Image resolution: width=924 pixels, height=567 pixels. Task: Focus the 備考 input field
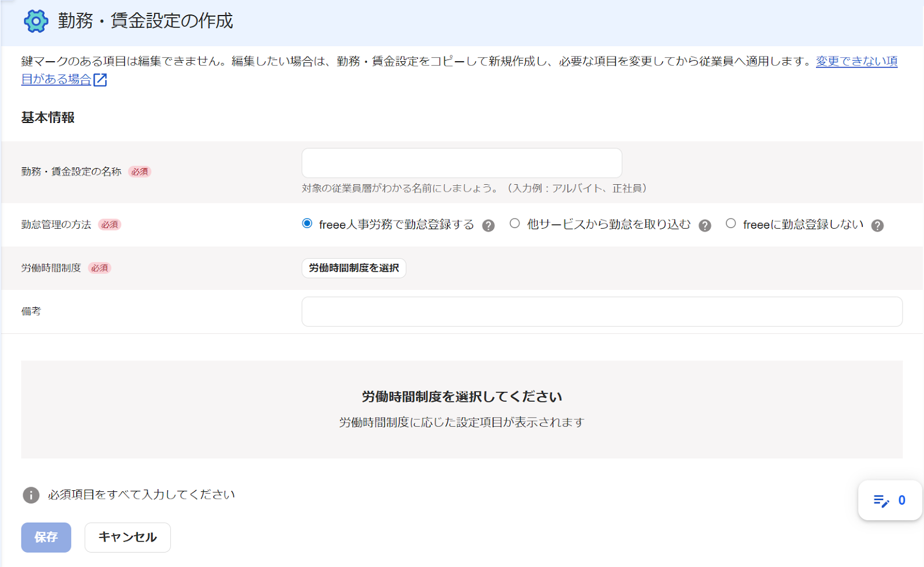[602, 312]
